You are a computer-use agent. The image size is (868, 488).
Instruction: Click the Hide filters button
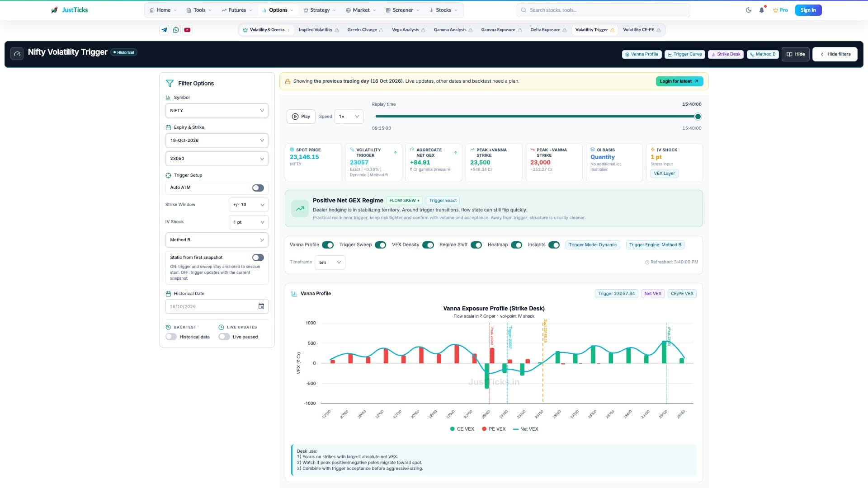click(835, 54)
